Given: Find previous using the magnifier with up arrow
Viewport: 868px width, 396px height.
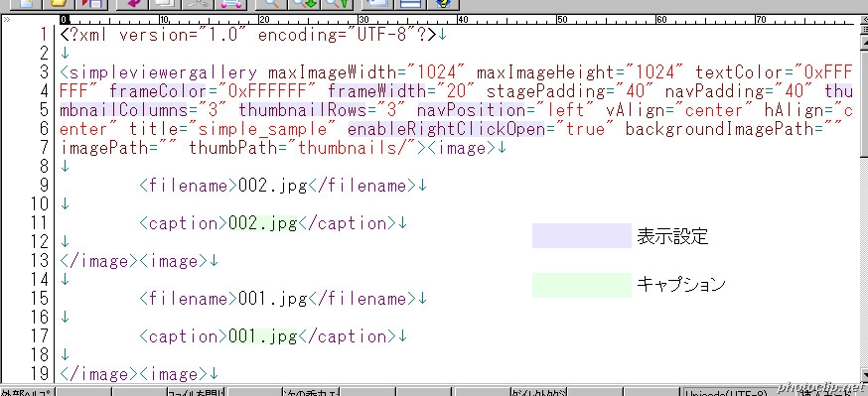Looking at the screenshot, I should [x=337, y=4].
